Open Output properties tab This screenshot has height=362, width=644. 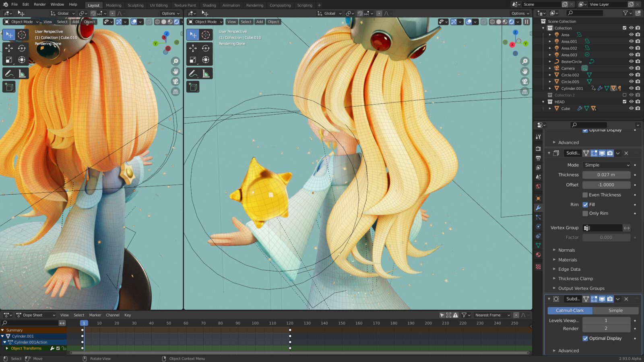[x=538, y=158]
